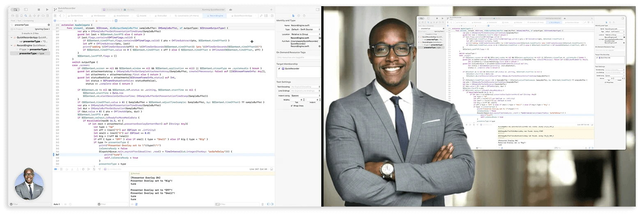Open the Source Control navigator icon
The height and width of the screenshot is (221, 644).
tap(17, 16)
